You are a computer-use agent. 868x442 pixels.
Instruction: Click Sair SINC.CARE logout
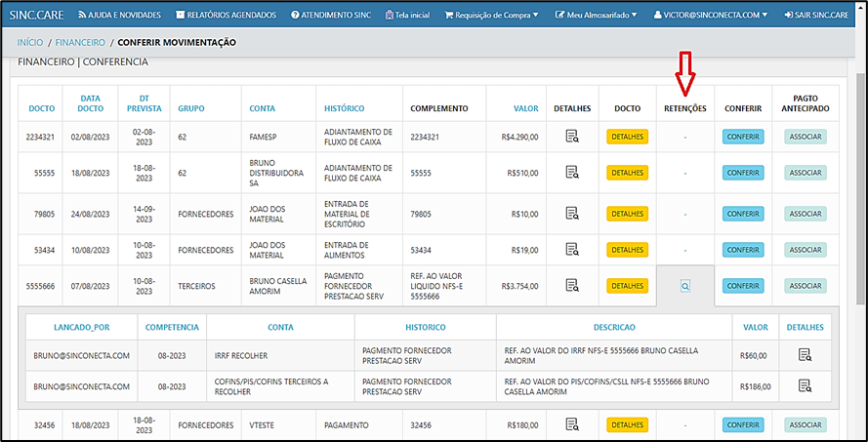[x=816, y=15]
